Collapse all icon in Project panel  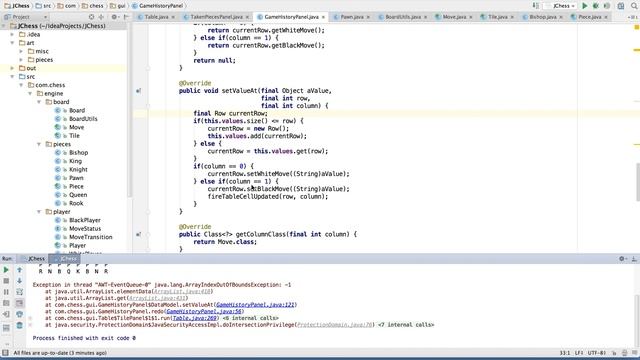[x=101, y=17]
